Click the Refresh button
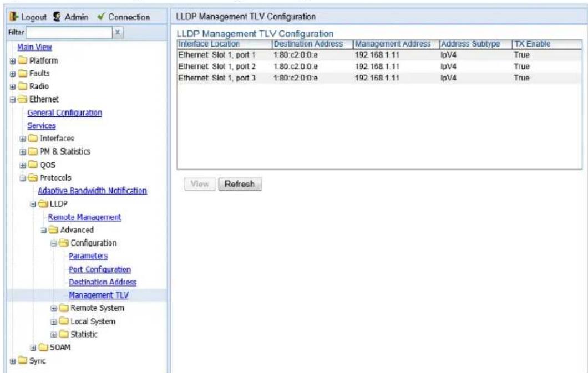The height and width of the screenshot is (373, 588). [x=240, y=184]
